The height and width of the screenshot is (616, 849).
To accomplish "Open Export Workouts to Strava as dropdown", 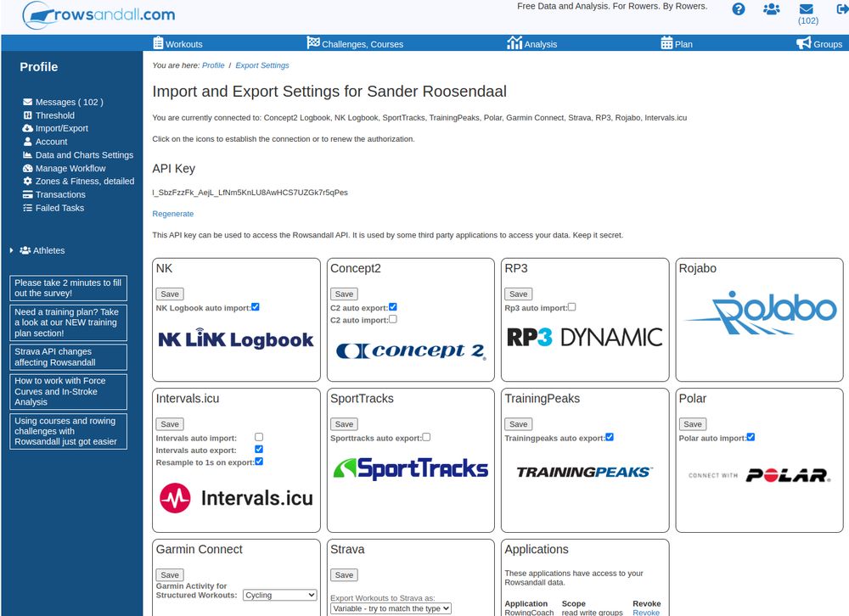I will point(391,608).
